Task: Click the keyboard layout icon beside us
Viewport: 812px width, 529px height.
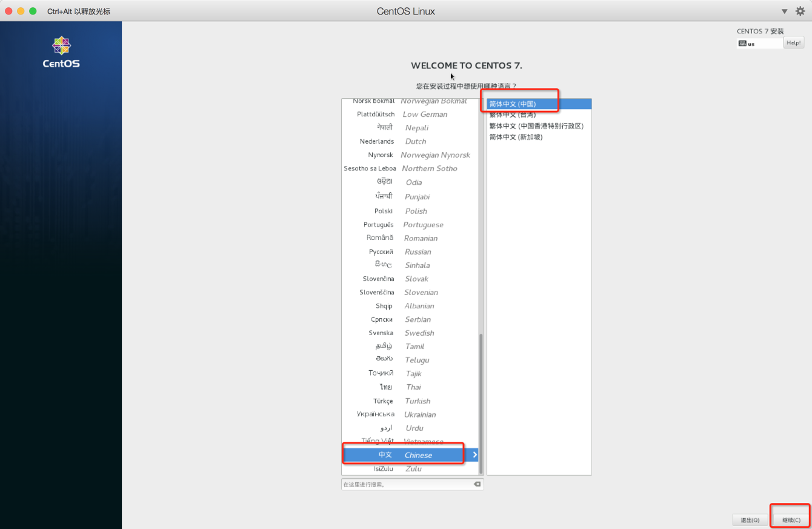Action: pos(742,44)
